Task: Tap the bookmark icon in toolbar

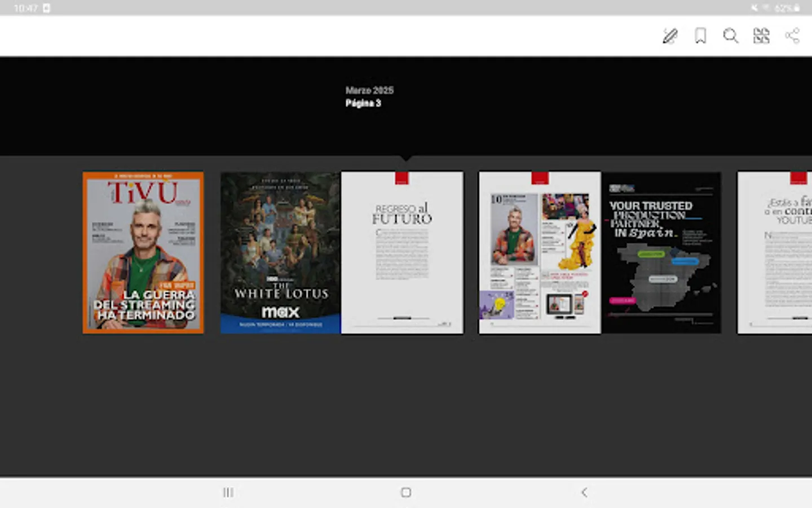Action: [700, 36]
